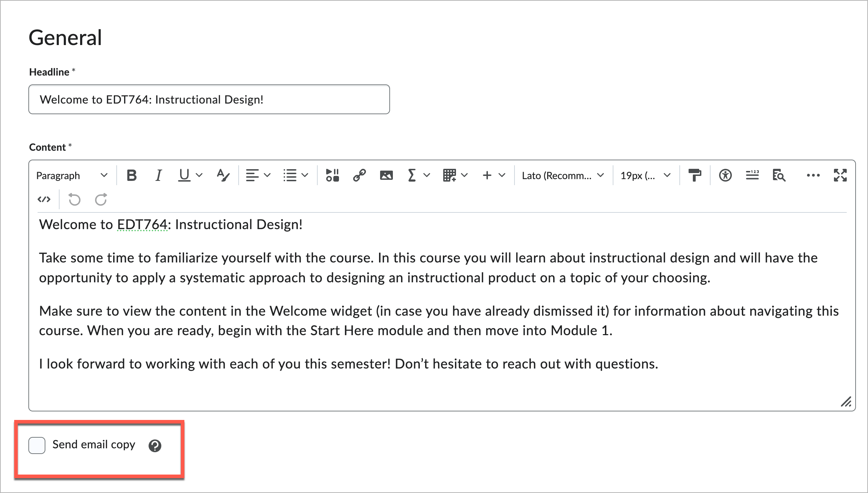Image resolution: width=868 pixels, height=493 pixels.
Task: Use the format painter tool
Action: click(695, 175)
